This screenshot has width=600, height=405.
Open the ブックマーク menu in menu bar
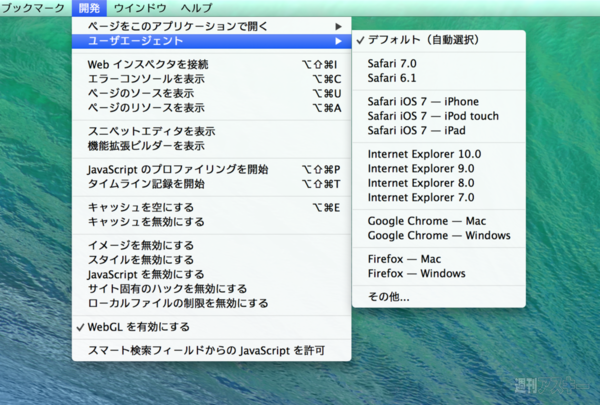point(32,8)
